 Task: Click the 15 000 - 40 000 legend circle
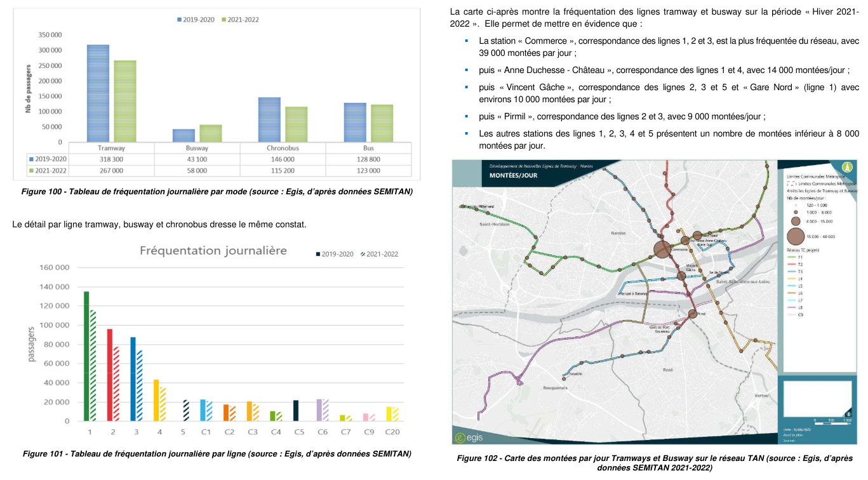point(795,236)
